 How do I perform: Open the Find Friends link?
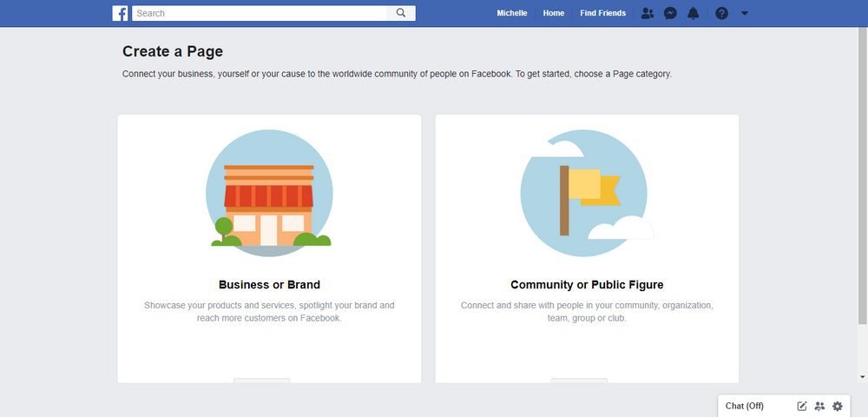coord(603,13)
